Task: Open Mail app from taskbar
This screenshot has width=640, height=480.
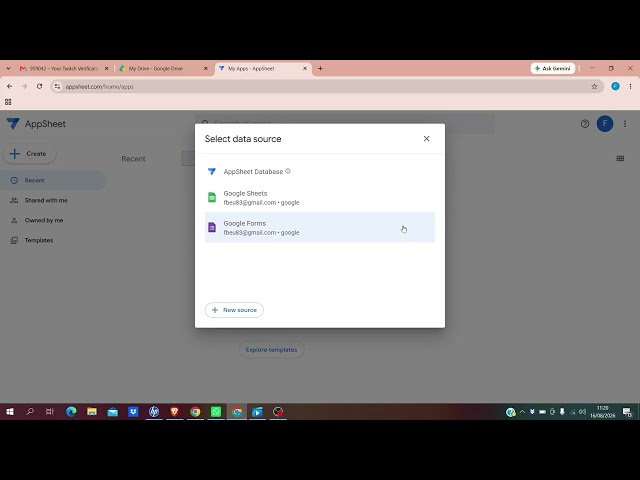Action: tap(113, 412)
